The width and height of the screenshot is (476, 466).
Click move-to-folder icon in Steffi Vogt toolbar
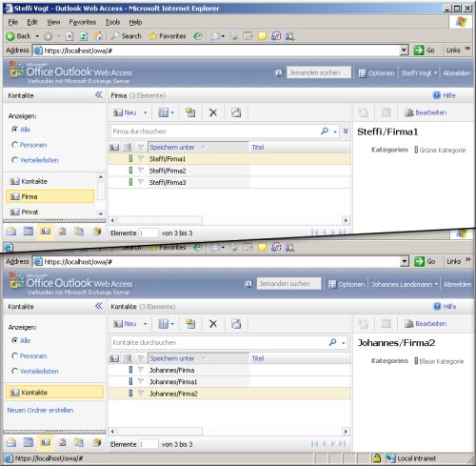(190, 112)
